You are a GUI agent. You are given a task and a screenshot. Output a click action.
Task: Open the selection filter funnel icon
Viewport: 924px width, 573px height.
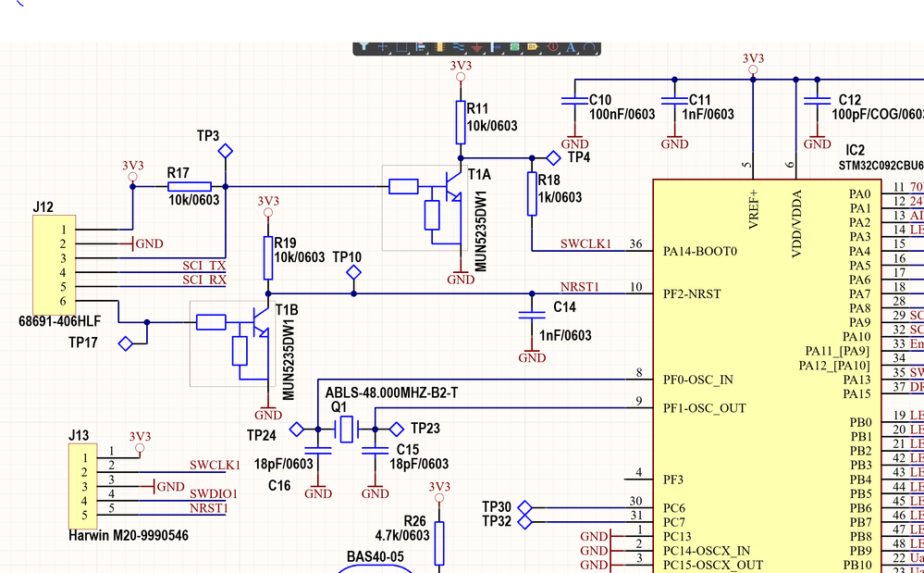point(363,46)
